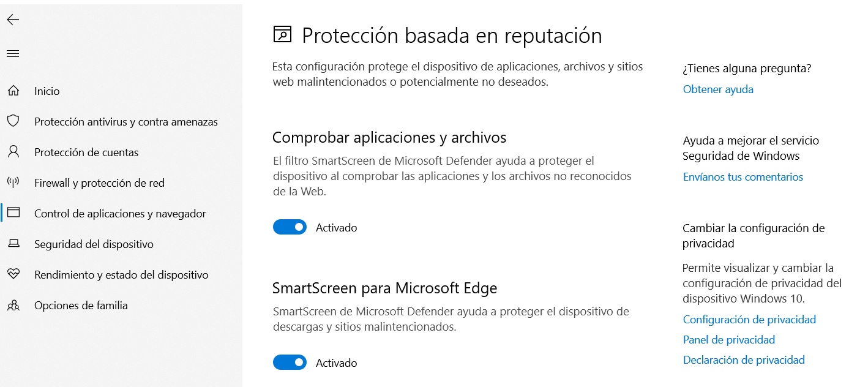Click the family people icon
Viewport: 868px width, 387px height.
click(13, 305)
